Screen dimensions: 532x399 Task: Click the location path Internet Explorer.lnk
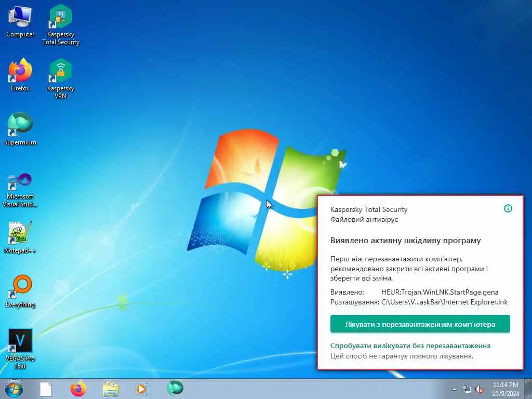(x=445, y=302)
